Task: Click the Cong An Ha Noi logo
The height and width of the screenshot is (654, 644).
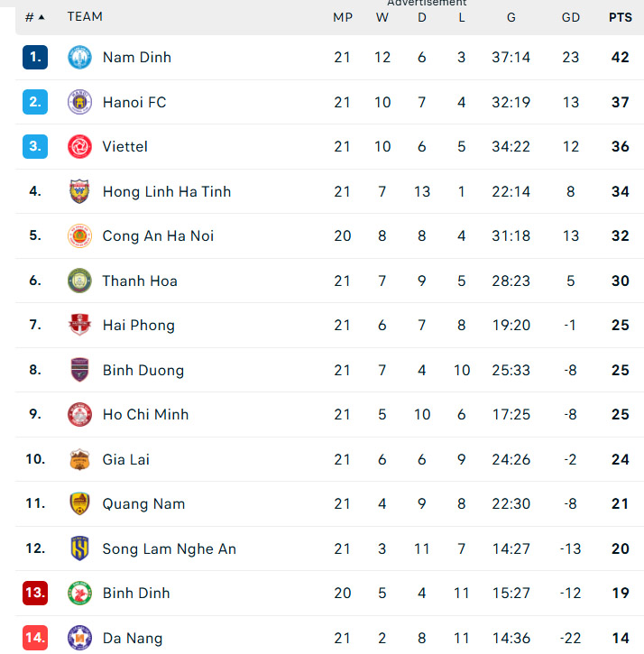Action: pyautogui.click(x=79, y=236)
